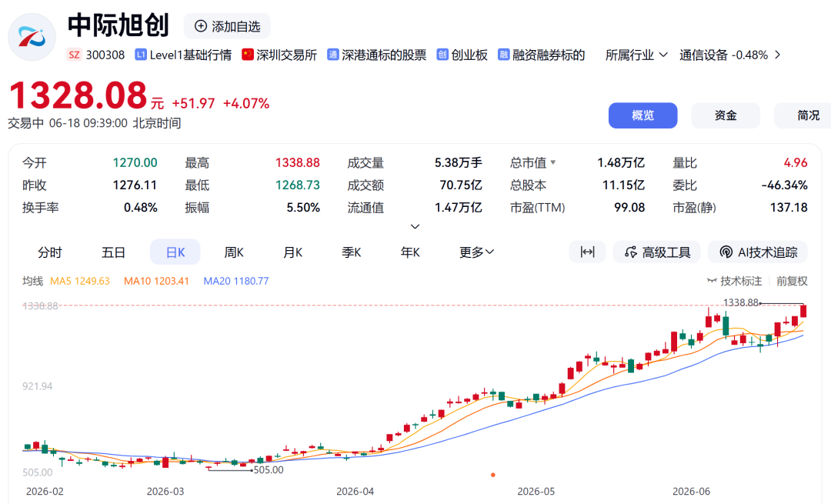The image size is (831, 504).
Task: Click the China flag icon by 深圳交易所
Action: pyautogui.click(x=248, y=55)
